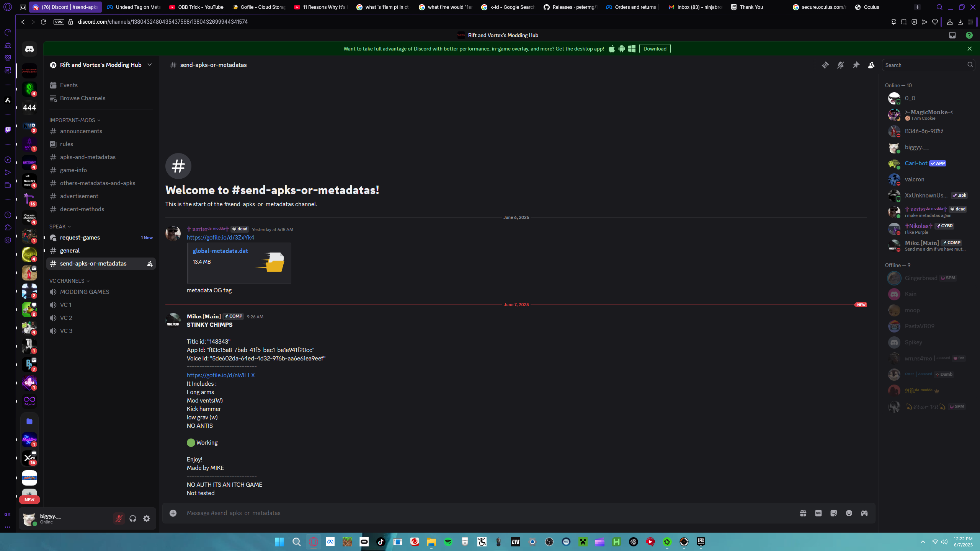
Task: Click the gift Nitro icon in message bar
Action: click(803, 513)
